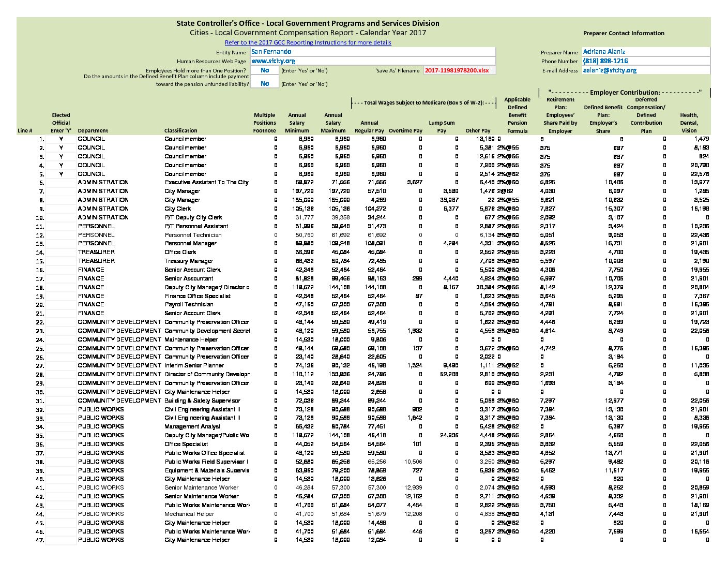Click the phone number (818) 898-1216 field

[646, 61]
